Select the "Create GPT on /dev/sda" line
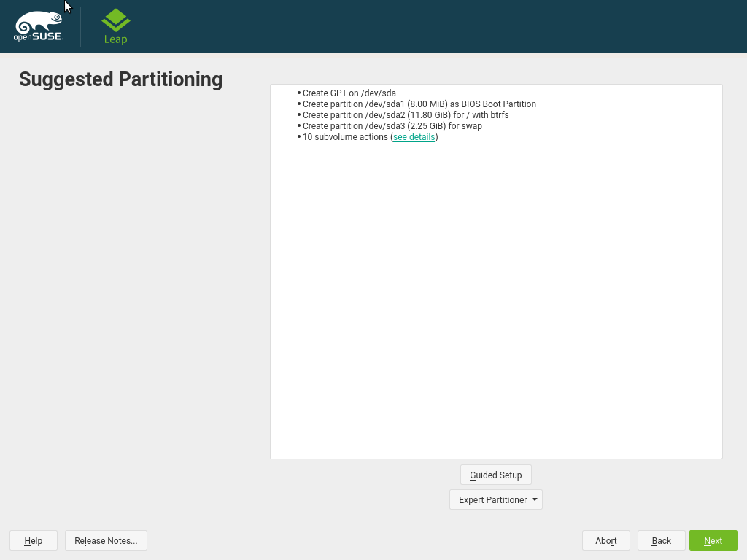747x560 pixels. [349, 93]
